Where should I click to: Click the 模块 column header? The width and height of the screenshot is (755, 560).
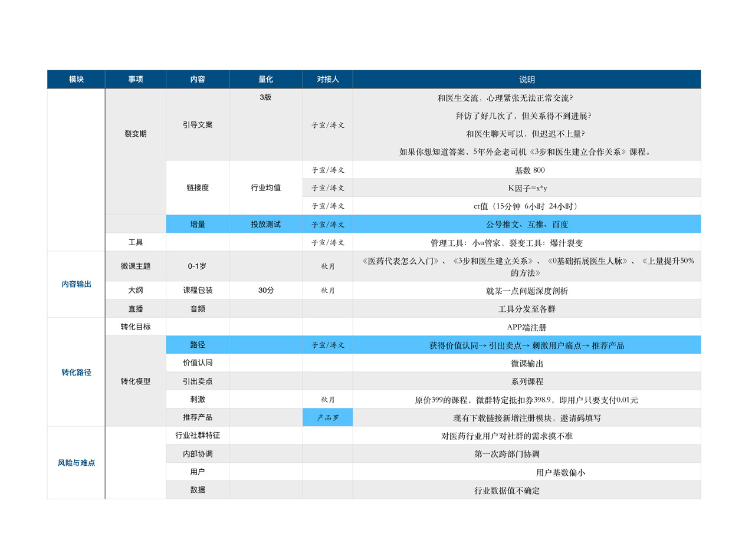[x=76, y=79]
